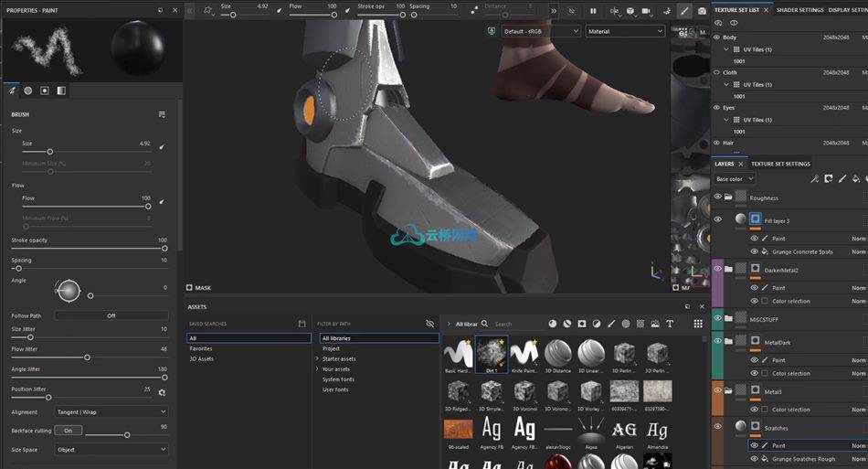868x469 pixels.
Task: Toggle lazy mouse in top toolbar
Action: click(x=474, y=10)
